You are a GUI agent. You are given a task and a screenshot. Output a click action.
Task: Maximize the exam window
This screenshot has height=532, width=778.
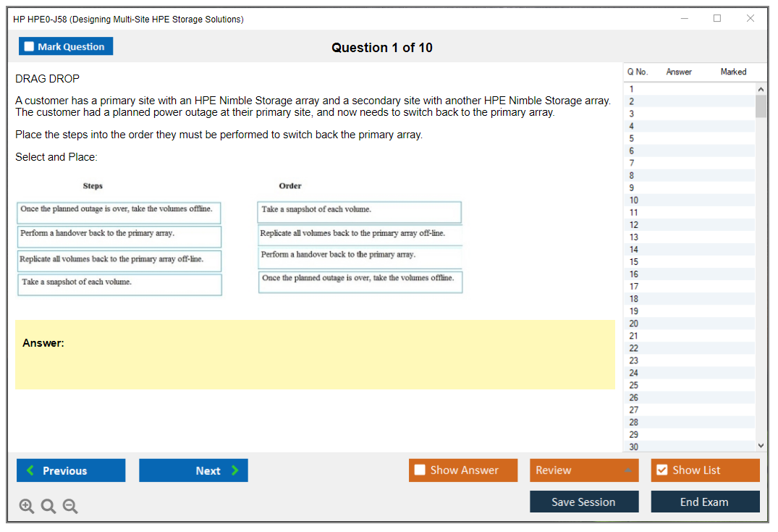[717, 19]
